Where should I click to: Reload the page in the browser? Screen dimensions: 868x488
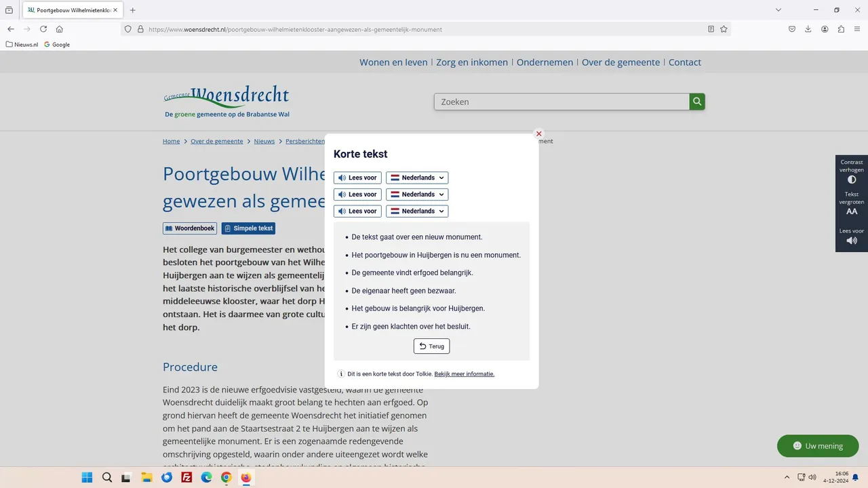pos(43,29)
